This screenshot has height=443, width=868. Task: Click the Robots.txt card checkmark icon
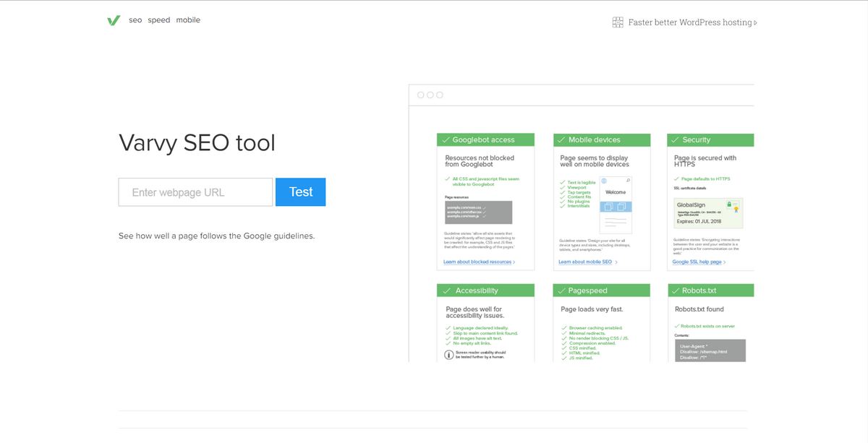[676, 291]
